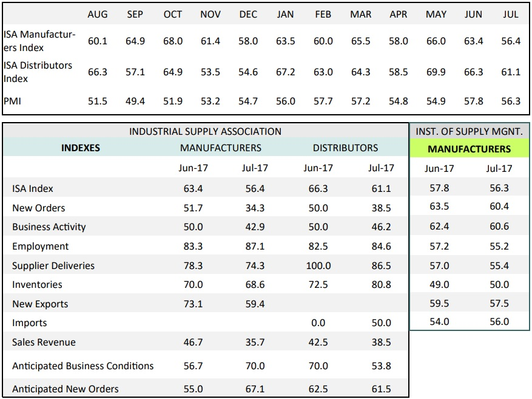Select Sales Revenue Manufacturers Jul-17 value 35.7
The image size is (532, 399).
255,342
